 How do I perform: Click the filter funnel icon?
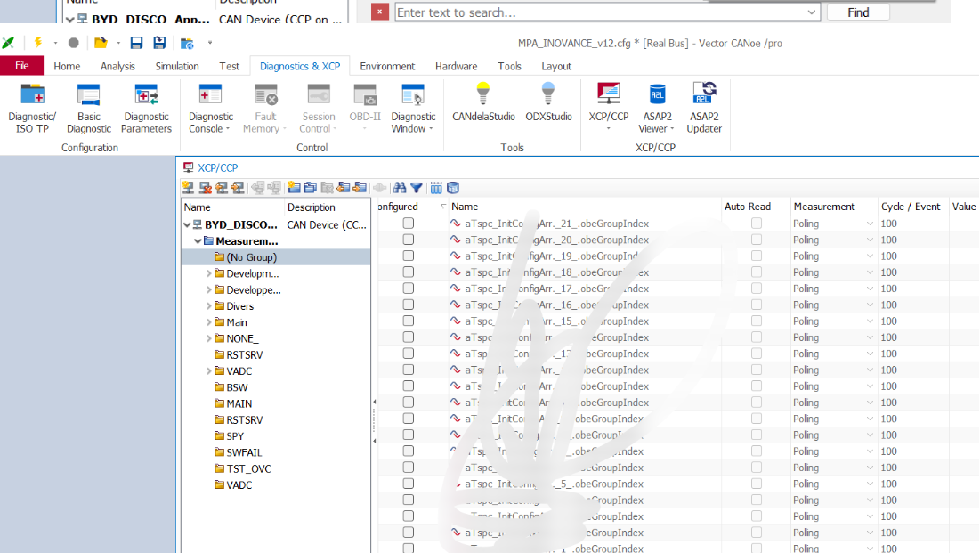[417, 188]
